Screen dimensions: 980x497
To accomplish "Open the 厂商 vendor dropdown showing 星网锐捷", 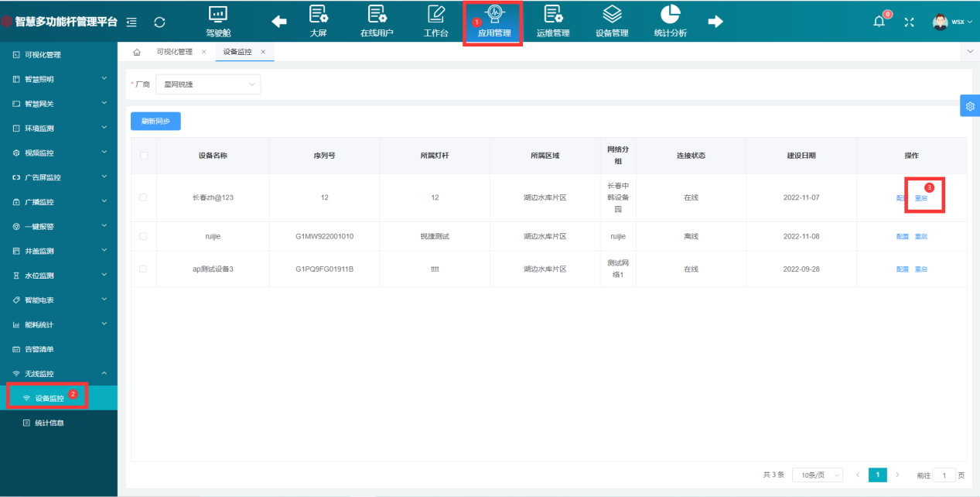I will tap(207, 84).
